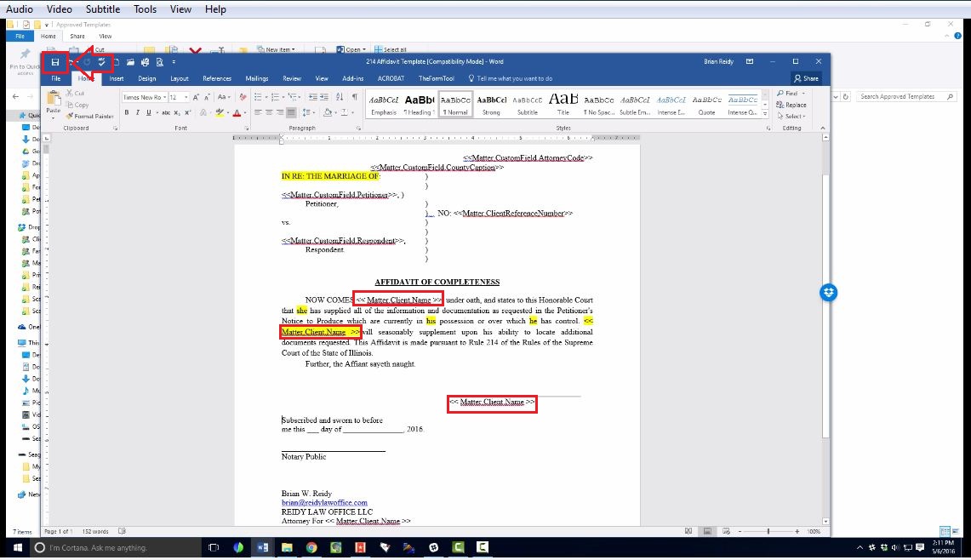The image size is (971, 560).
Task: Click the Grow Font icon
Action: [196, 97]
